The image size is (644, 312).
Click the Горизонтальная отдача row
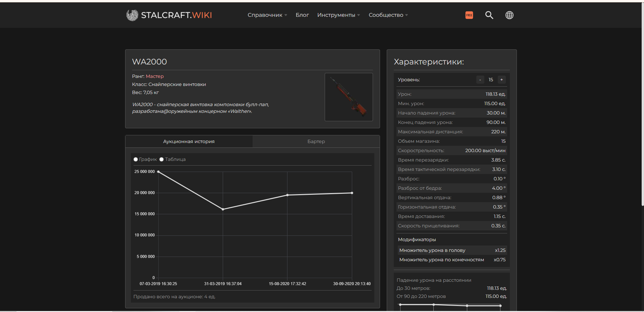[x=451, y=207]
